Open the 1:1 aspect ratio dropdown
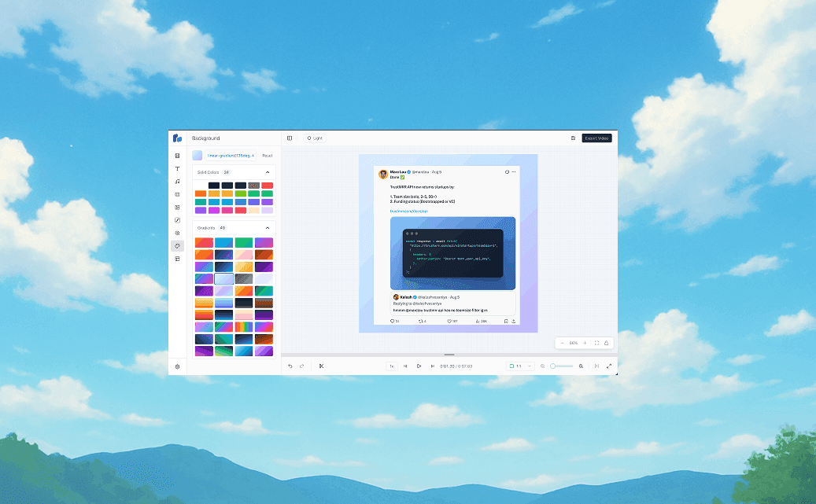816x504 pixels. (x=520, y=366)
